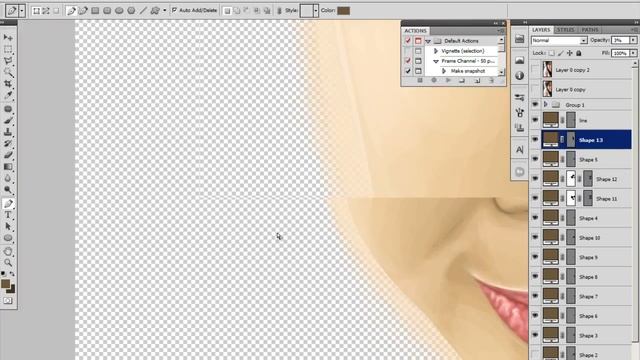The image size is (640, 360).
Task: Open the foreground color swatch
Action: coord(5,284)
